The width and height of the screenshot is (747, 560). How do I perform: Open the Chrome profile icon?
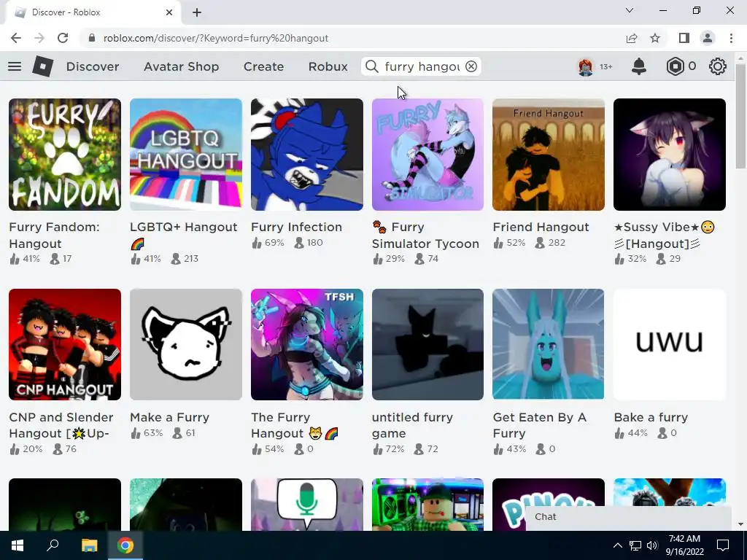(x=708, y=38)
